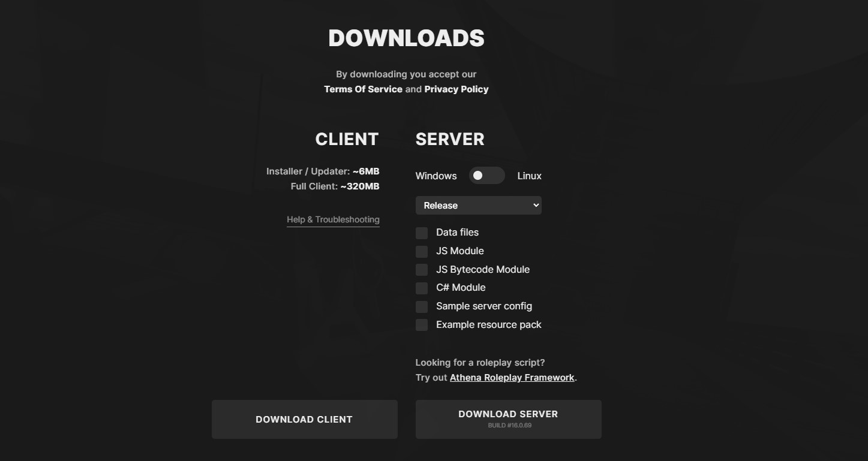Check the Data files checkbox
Image resolution: width=868 pixels, height=461 pixels.
click(x=422, y=233)
